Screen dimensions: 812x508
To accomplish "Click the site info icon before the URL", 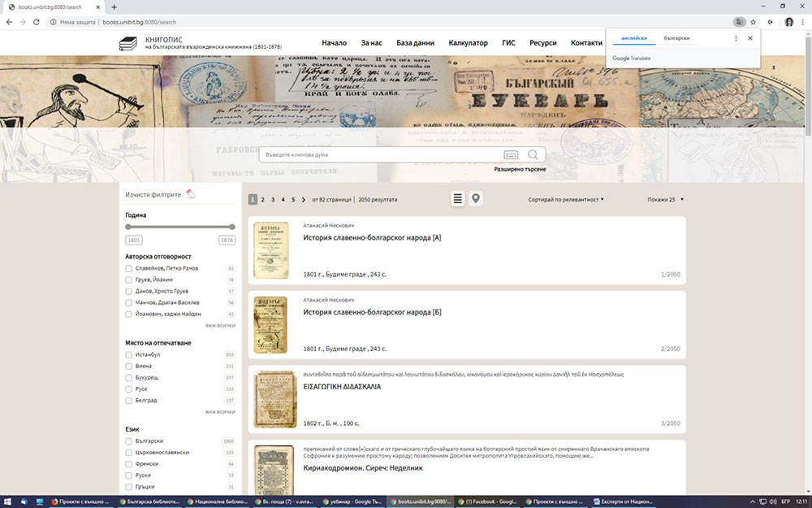I will [x=53, y=22].
